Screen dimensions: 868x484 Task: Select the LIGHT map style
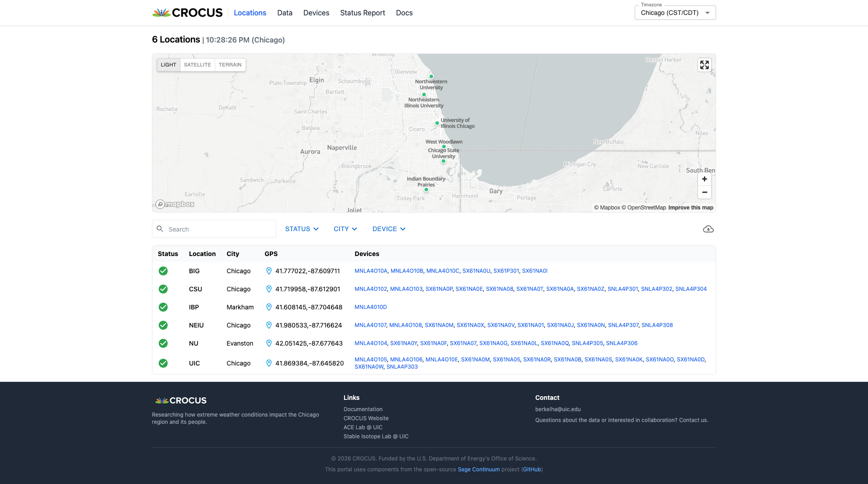[x=168, y=65]
